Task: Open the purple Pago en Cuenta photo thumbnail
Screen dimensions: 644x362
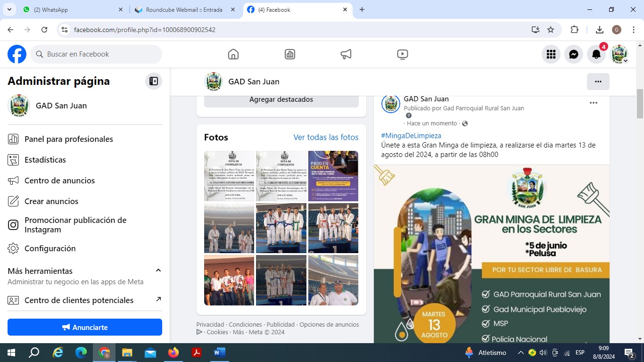Action: 333,176
